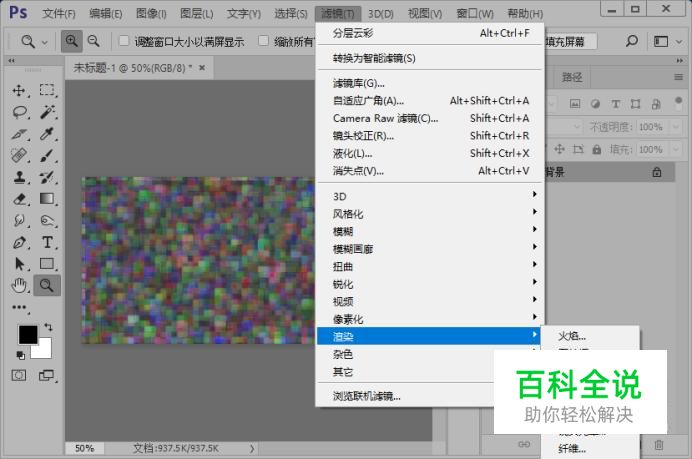Choose 分层云彩 from filter menu
The width and height of the screenshot is (692, 459).
click(430, 33)
